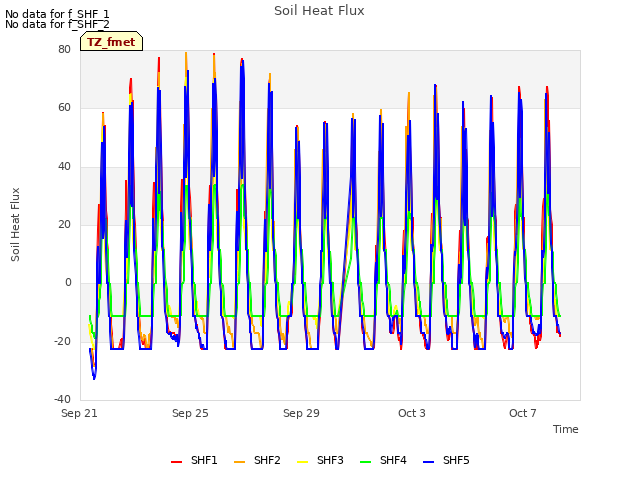Click the 'No data for f_SHF_1' message
Viewport: 640px width, 480px height.
57,14
